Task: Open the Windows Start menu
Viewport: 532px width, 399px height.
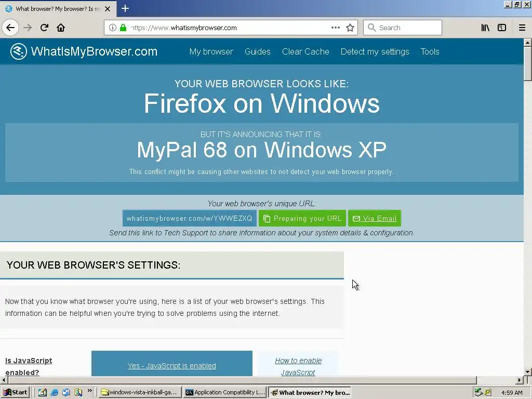Action: [15, 393]
